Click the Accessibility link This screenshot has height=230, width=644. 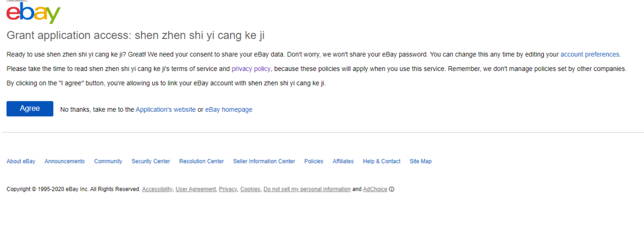(157, 189)
